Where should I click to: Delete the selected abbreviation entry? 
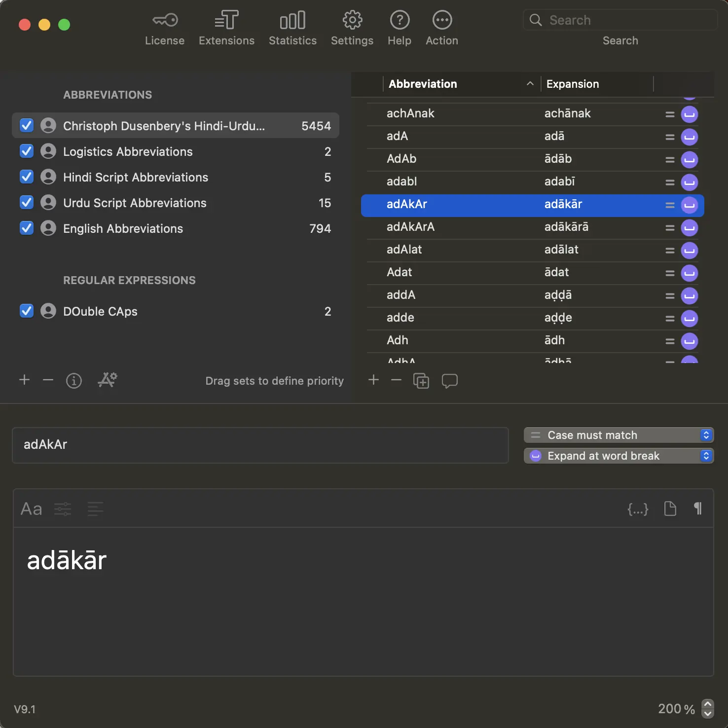tap(397, 380)
